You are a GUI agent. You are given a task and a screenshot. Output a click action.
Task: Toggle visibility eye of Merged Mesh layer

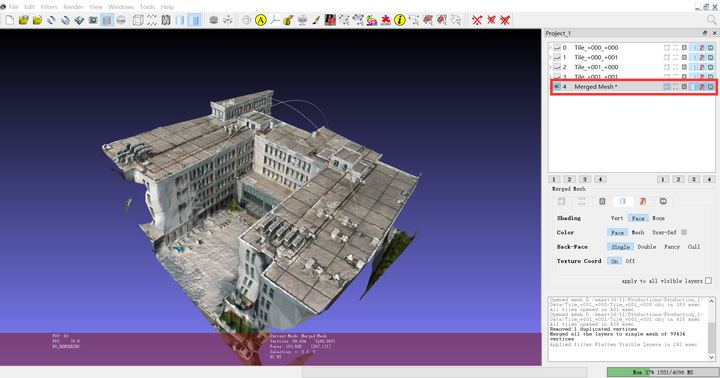pos(557,86)
